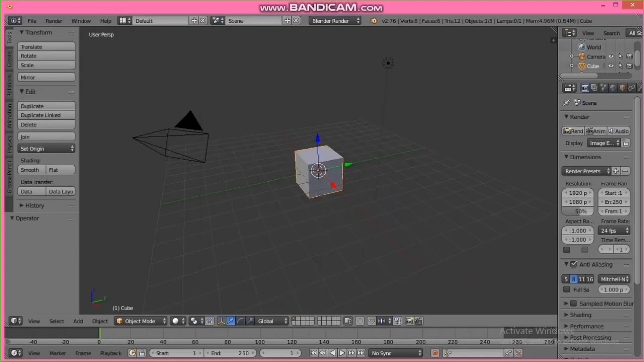The width and height of the screenshot is (644, 362).
Task: Play the animation forward
Action: [342, 353]
